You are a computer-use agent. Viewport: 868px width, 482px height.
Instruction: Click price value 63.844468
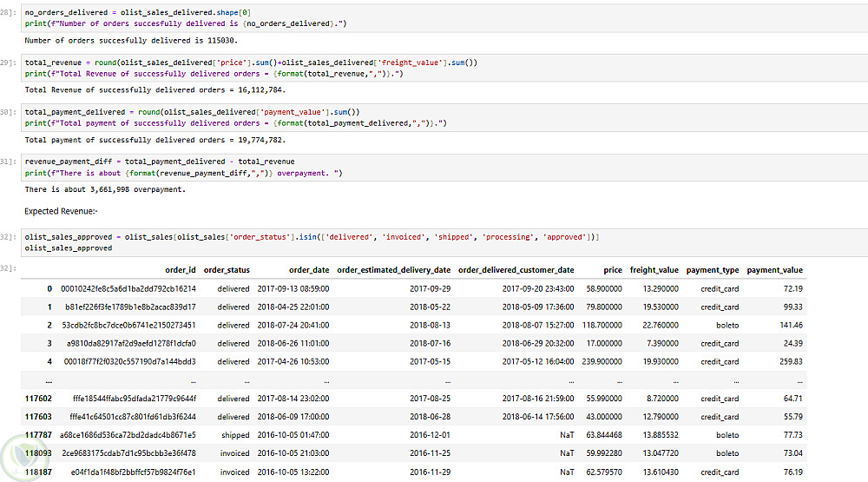(604, 435)
